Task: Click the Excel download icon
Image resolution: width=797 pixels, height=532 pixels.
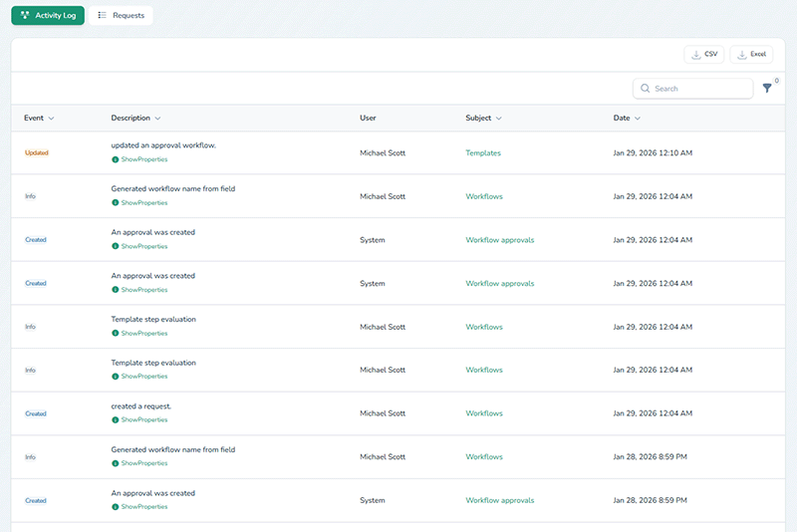Action: click(x=741, y=54)
